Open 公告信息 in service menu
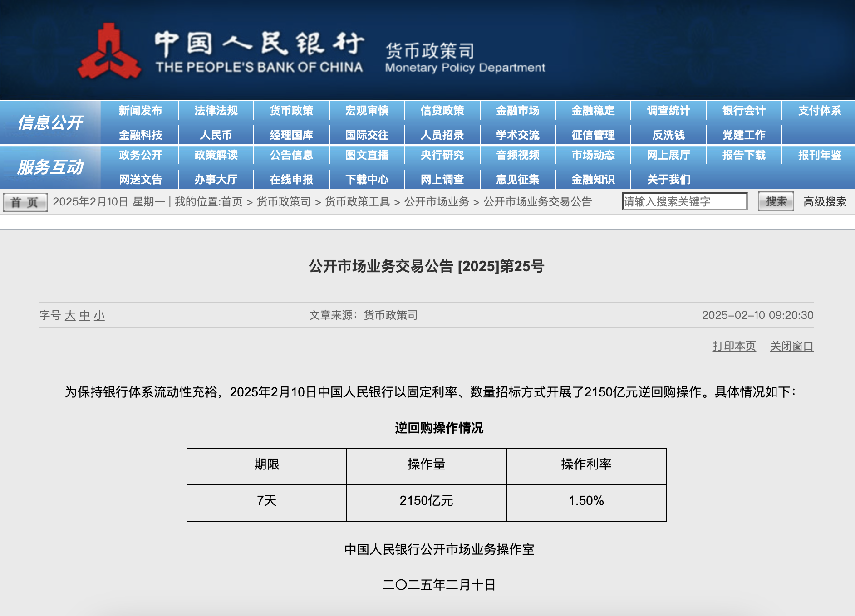Viewport: 855px width, 616px height. [291, 155]
